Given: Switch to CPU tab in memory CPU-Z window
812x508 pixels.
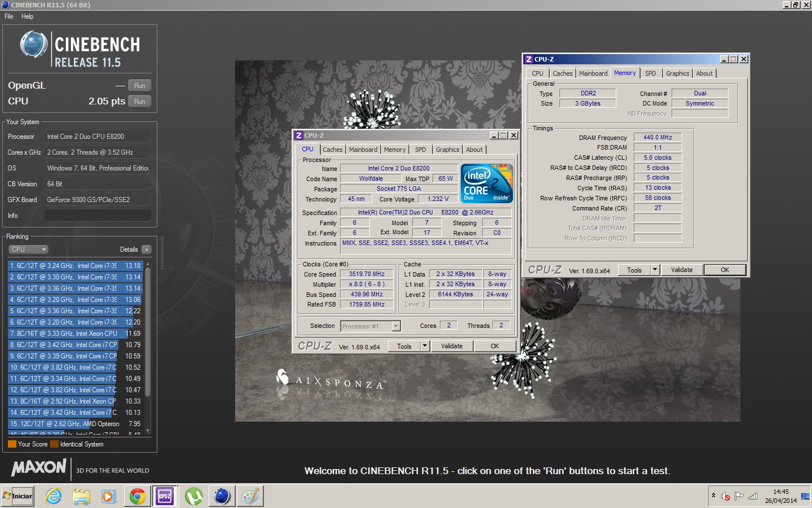Looking at the screenshot, I should (538, 73).
